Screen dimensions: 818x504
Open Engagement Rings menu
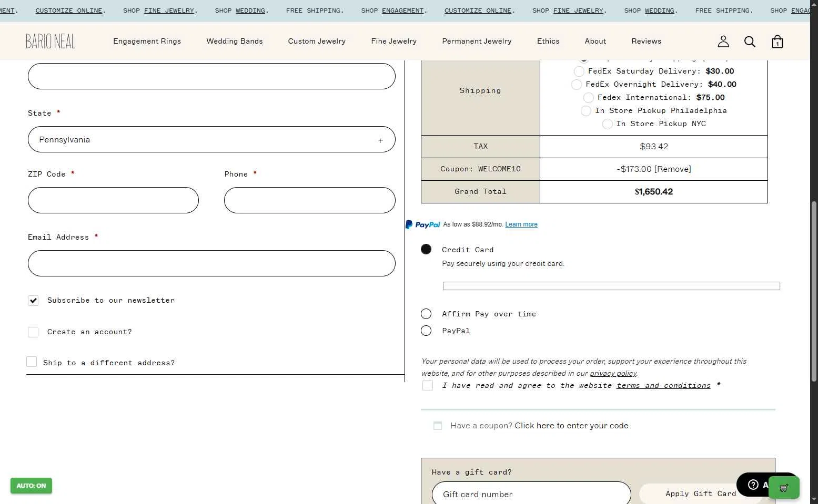147,41
